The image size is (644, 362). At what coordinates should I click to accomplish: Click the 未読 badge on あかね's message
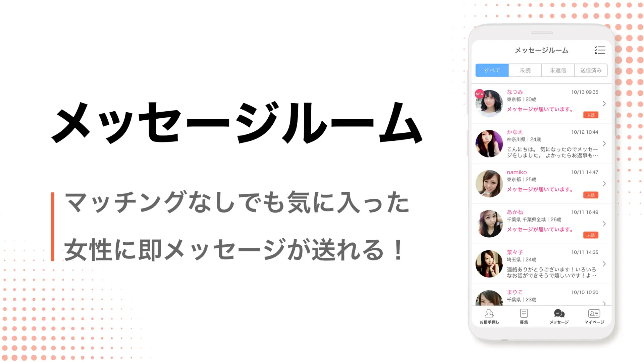click(591, 235)
